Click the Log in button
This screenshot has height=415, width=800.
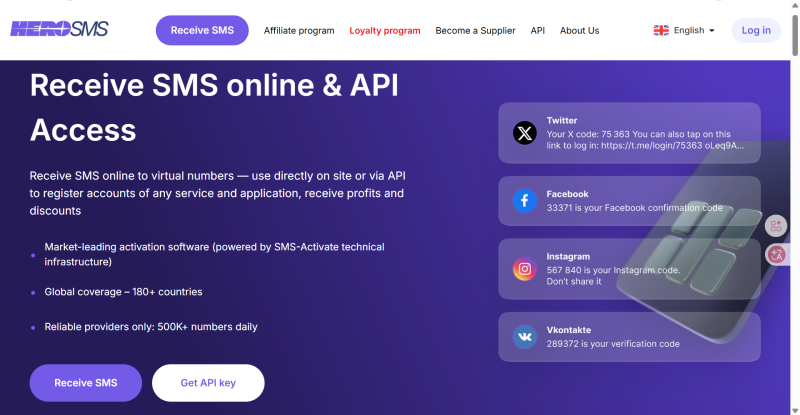click(756, 30)
